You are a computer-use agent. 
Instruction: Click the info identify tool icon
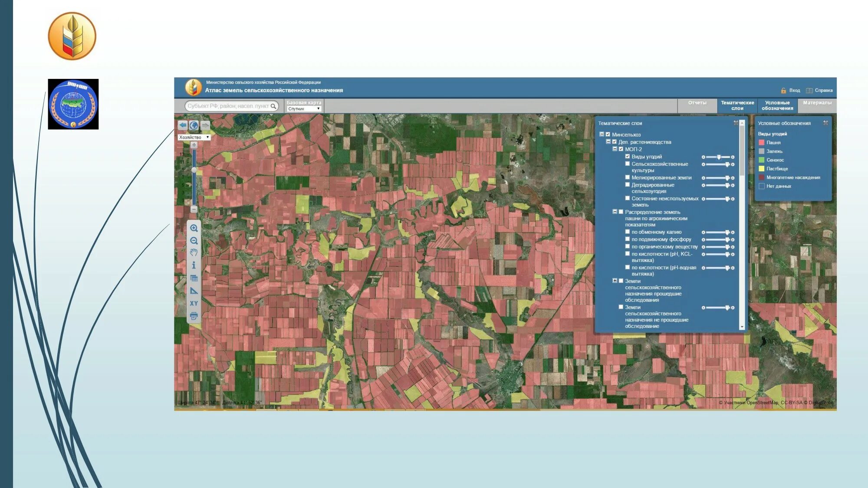click(194, 265)
